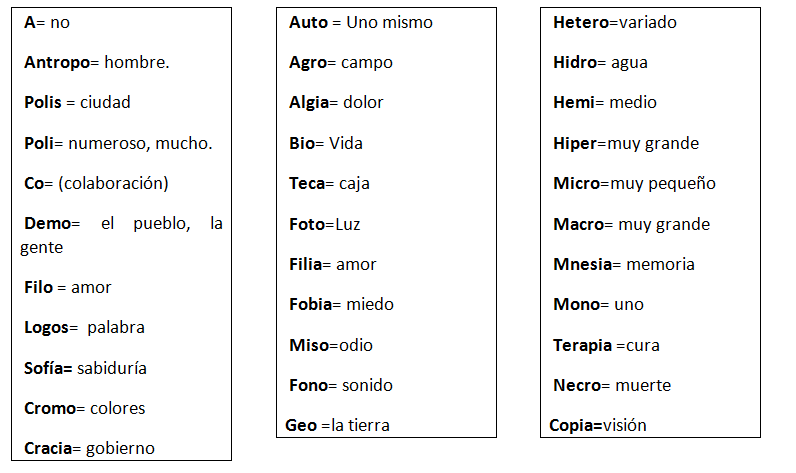796x473 pixels.
Task: Select the Fobia= miedo line
Action: (x=342, y=304)
